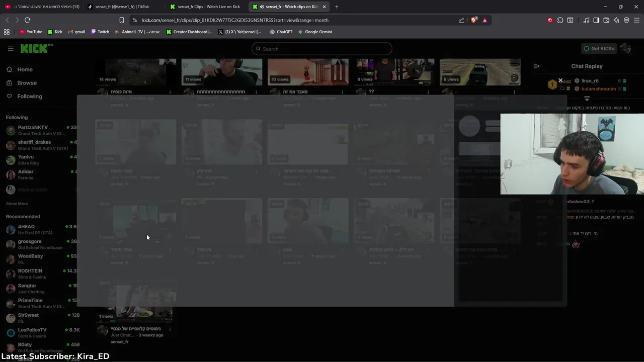The image size is (644, 362).
Task: Open the Leo AI sparkle icon
Action: point(616,20)
